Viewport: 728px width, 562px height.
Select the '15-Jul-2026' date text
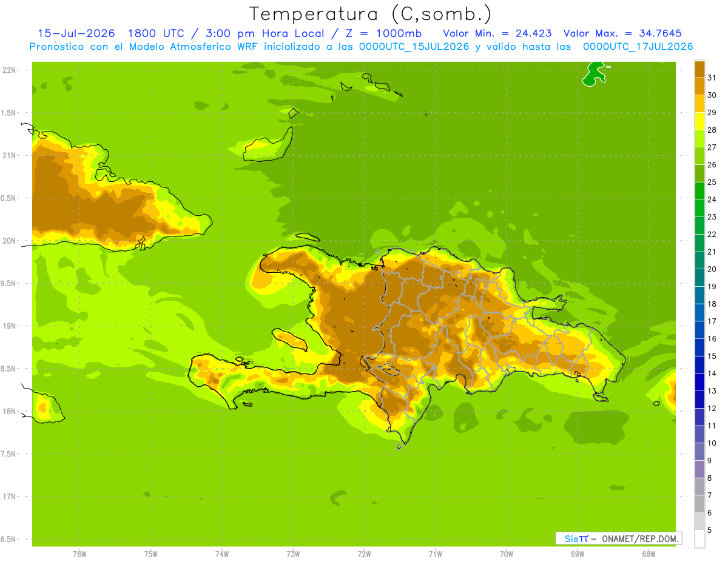pos(76,33)
